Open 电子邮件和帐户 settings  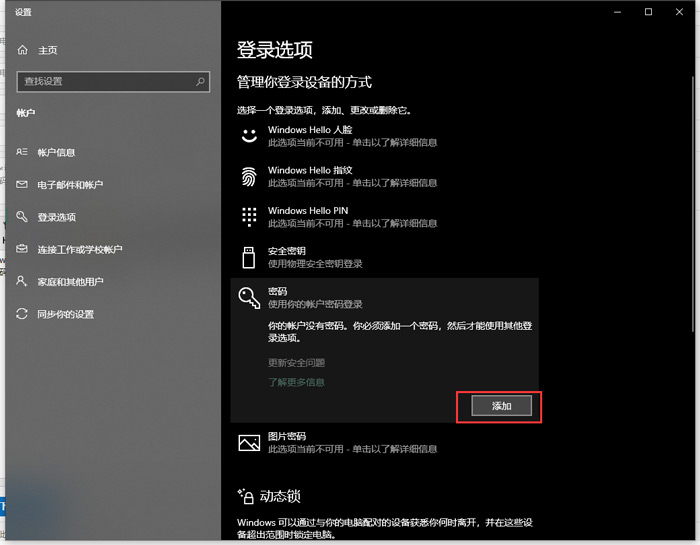(x=70, y=184)
